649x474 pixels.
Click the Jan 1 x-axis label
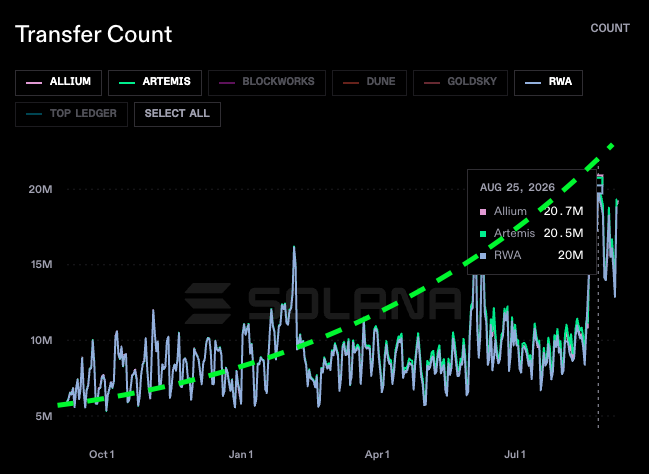[x=241, y=455]
